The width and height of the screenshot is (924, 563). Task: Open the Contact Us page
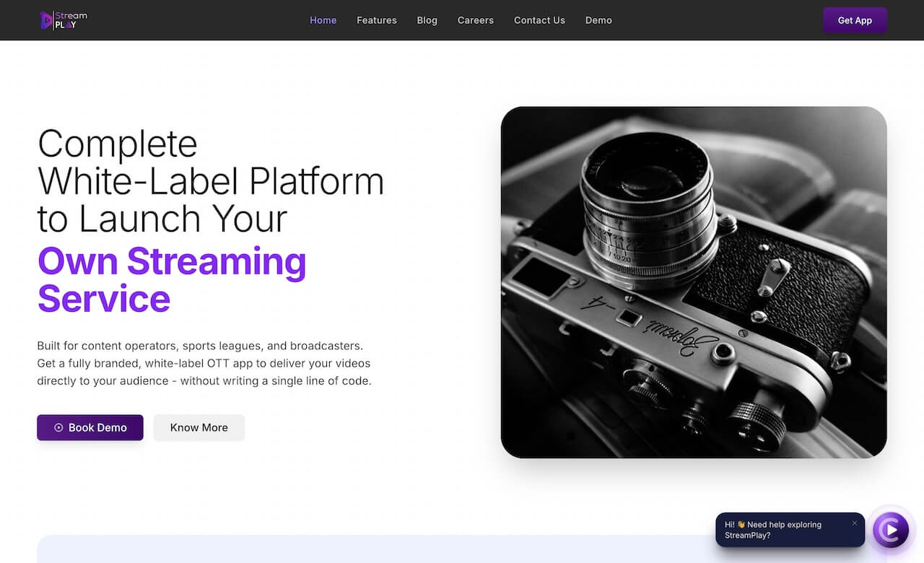pos(539,20)
